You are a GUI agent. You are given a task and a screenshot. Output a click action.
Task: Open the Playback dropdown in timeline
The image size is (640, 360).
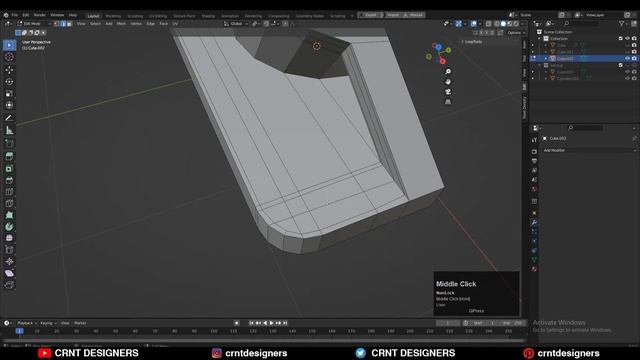26,323
